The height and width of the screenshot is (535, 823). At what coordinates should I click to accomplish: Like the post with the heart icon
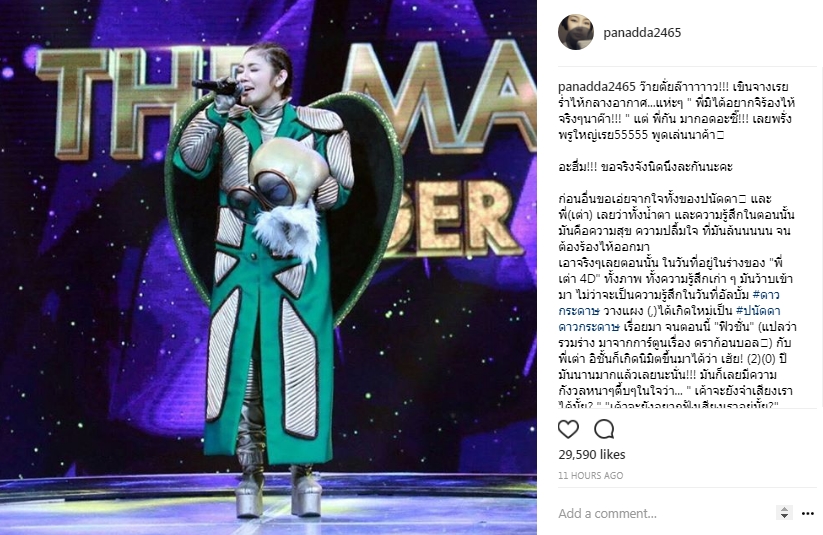pos(568,429)
